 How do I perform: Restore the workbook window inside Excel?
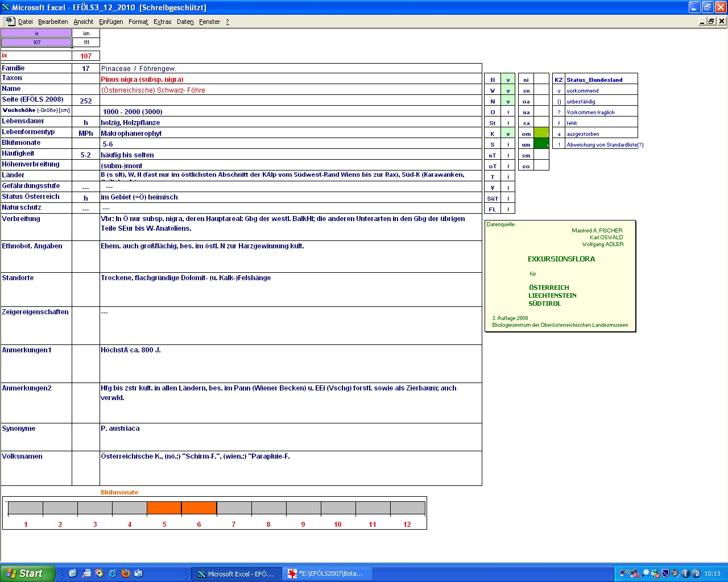[x=712, y=21]
